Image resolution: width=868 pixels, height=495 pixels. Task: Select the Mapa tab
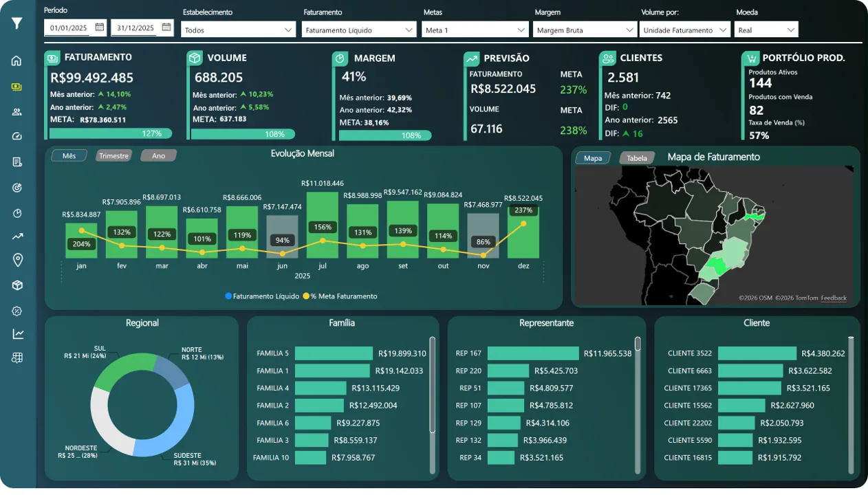[593, 158]
